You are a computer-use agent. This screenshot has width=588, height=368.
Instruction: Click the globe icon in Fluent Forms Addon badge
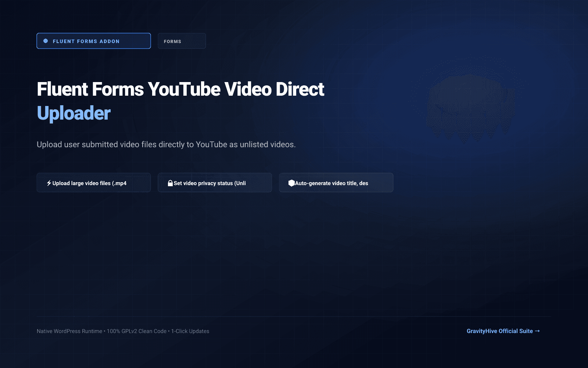pyautogui.click(x=46, y=41)
